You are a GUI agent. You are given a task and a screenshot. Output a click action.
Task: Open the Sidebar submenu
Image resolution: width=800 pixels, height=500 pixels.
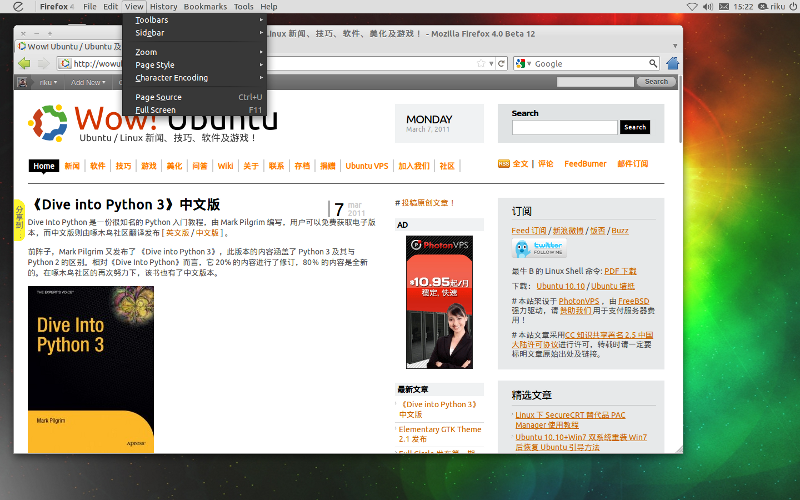point(194,33)
